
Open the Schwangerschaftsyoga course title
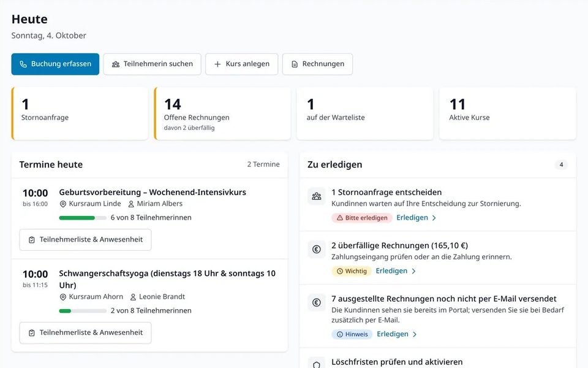point(167,279)
